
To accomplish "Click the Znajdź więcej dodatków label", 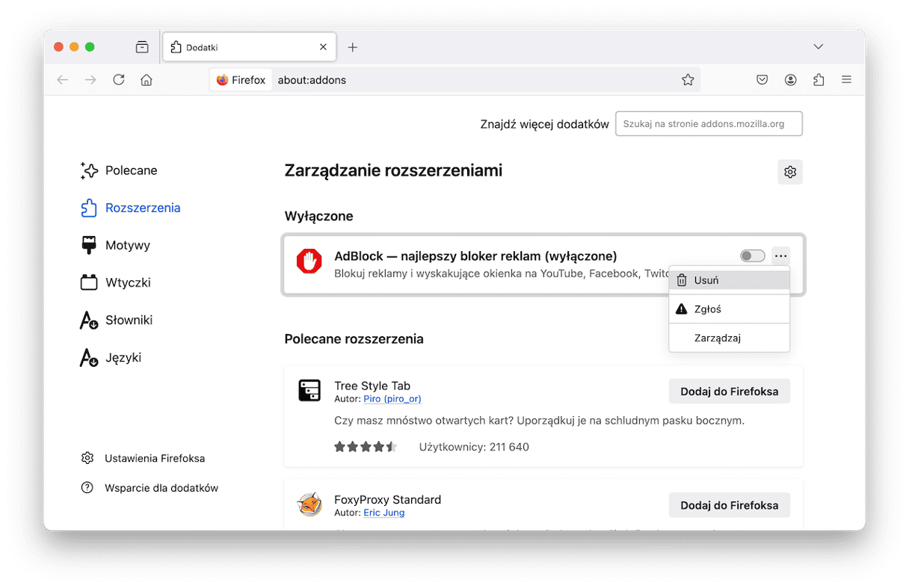I will click(544, 124).
